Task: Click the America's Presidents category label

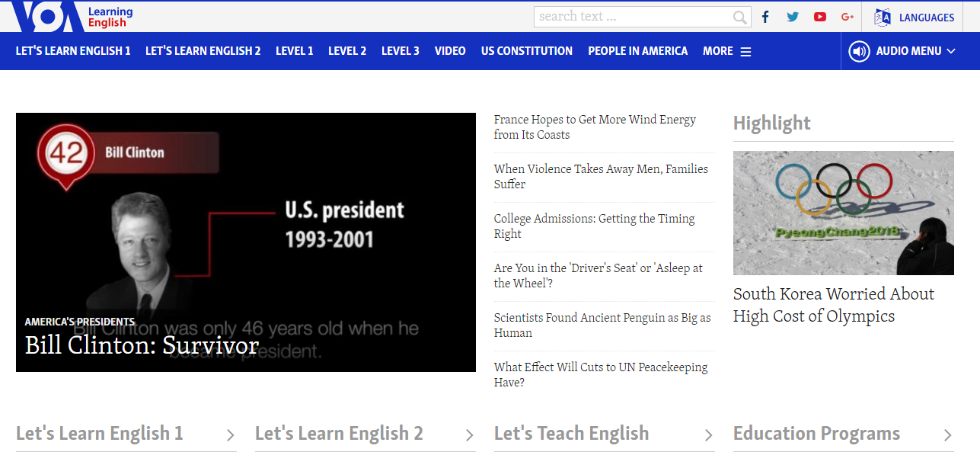Action: tap(80, 322)
